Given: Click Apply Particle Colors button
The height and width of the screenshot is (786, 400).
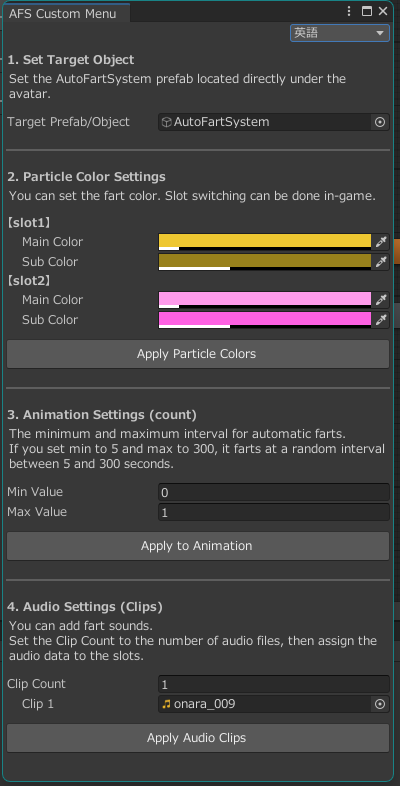Looking at the screenshot, I should pyautogui.click(x=197, y=354).
